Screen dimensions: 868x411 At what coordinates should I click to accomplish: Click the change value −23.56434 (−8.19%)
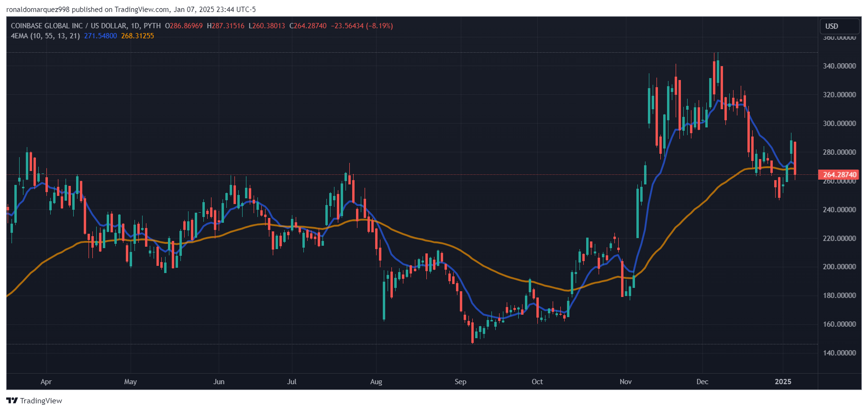[x=362, y=26]
